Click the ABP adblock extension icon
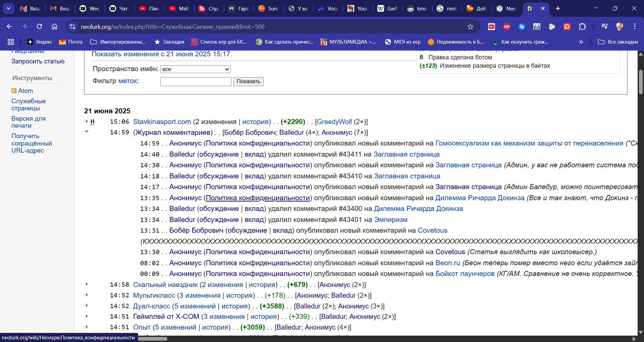 [x=506, y=26]
